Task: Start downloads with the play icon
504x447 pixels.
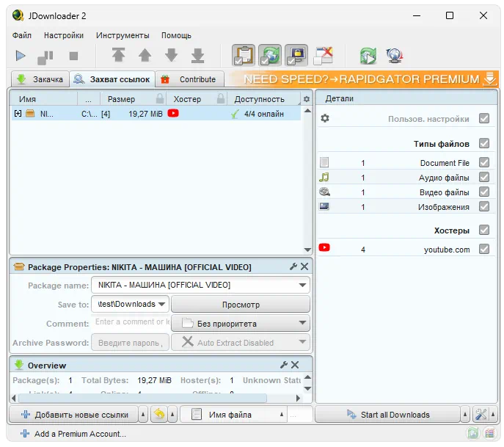Action: (21, 56)
